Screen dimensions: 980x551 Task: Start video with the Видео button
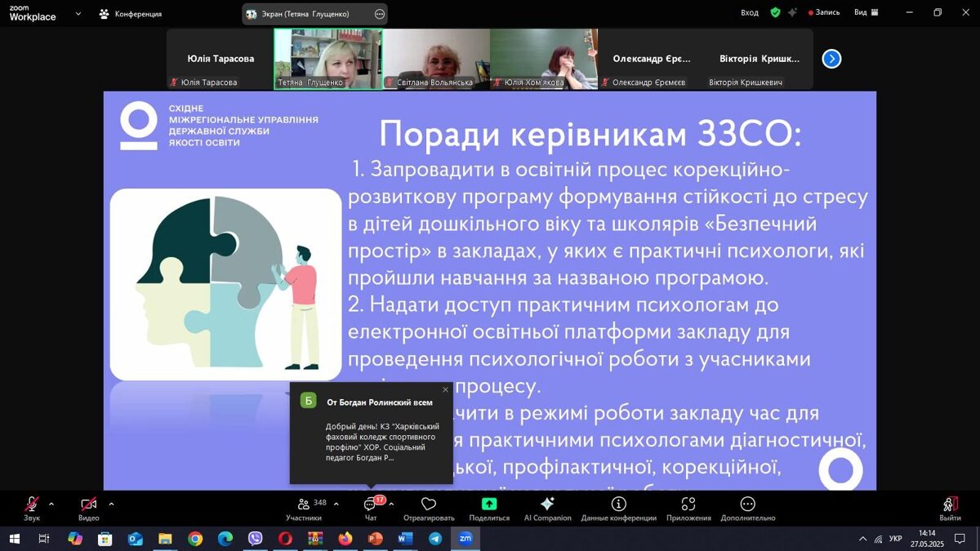point(88,509)
